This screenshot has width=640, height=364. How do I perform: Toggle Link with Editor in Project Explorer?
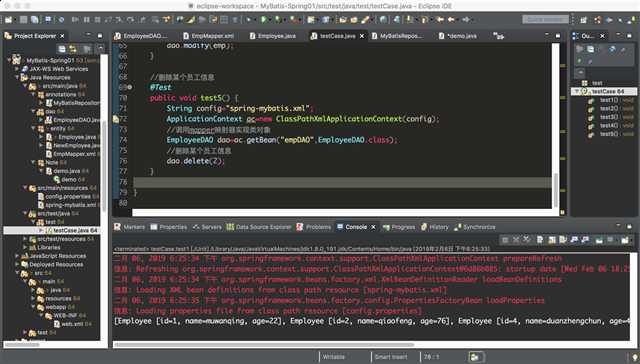coord(73,49)
